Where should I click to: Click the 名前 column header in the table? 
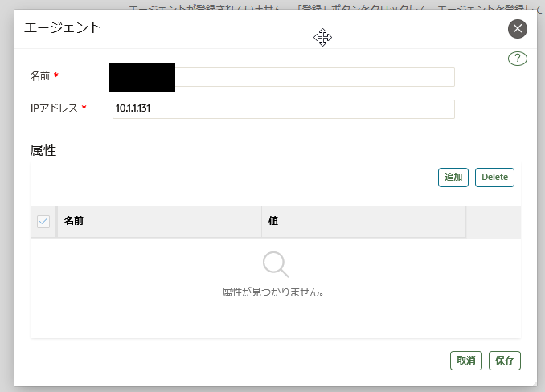159,221
